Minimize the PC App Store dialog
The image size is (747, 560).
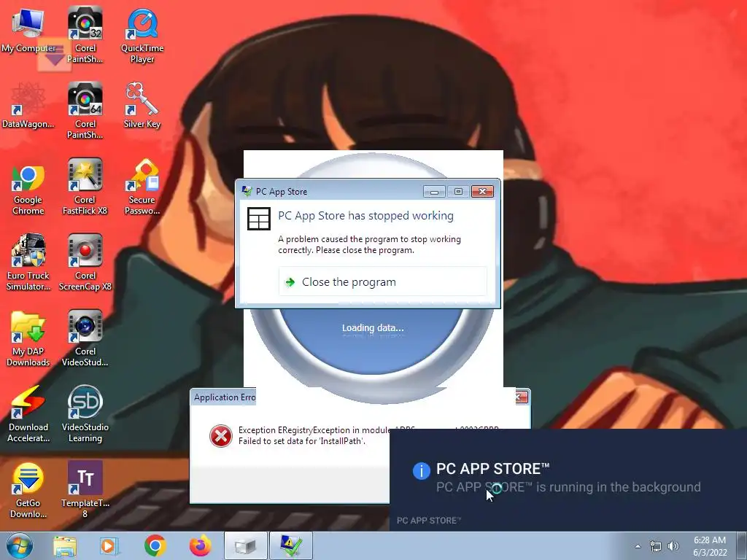[x=434, y=192]
